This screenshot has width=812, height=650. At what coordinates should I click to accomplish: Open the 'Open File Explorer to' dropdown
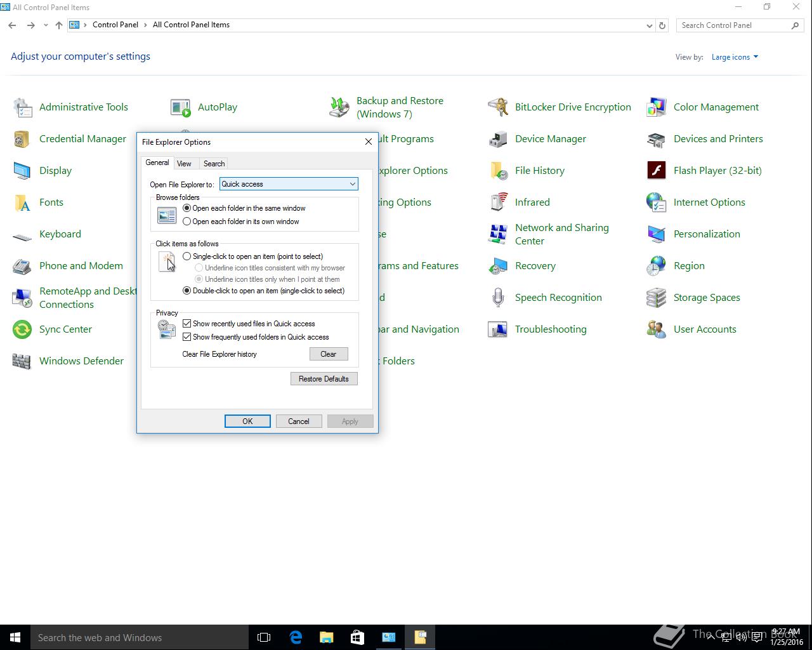tap(289, 184)
